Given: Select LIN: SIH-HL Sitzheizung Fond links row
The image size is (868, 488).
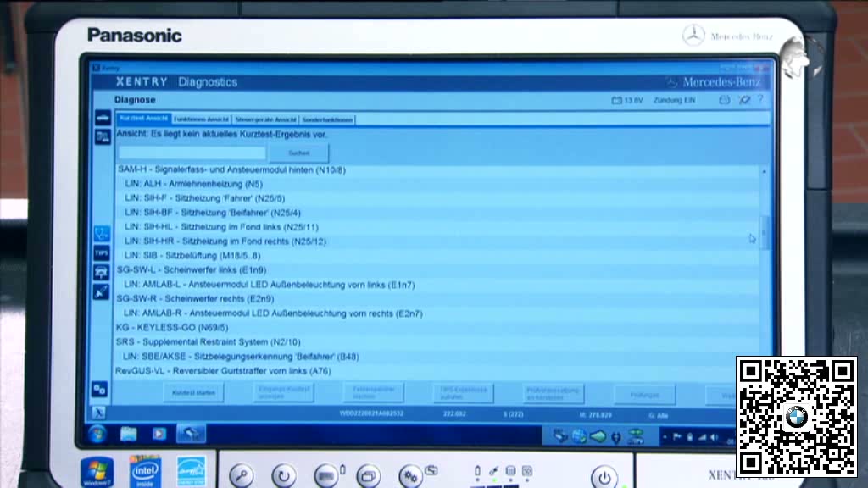Looking at the screenshot, I should 437,227.
